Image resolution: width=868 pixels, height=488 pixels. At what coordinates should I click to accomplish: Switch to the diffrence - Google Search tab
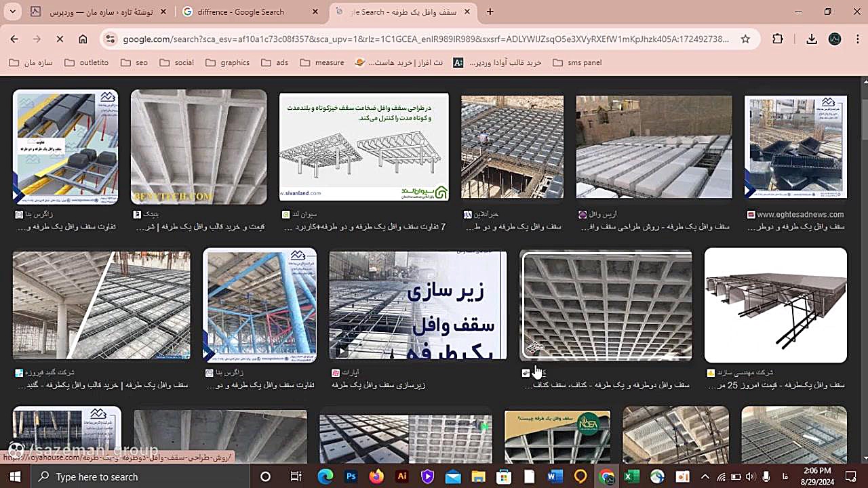248,12
